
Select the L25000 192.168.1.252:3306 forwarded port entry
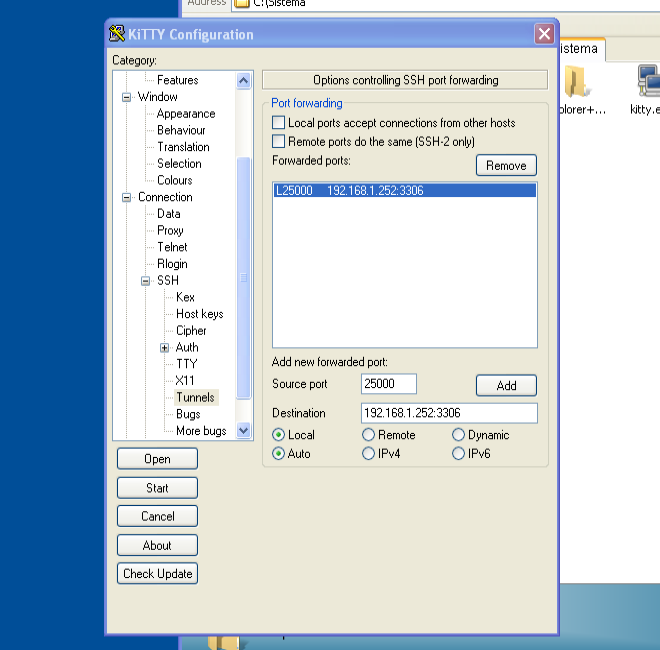click(x=405, y=190)
